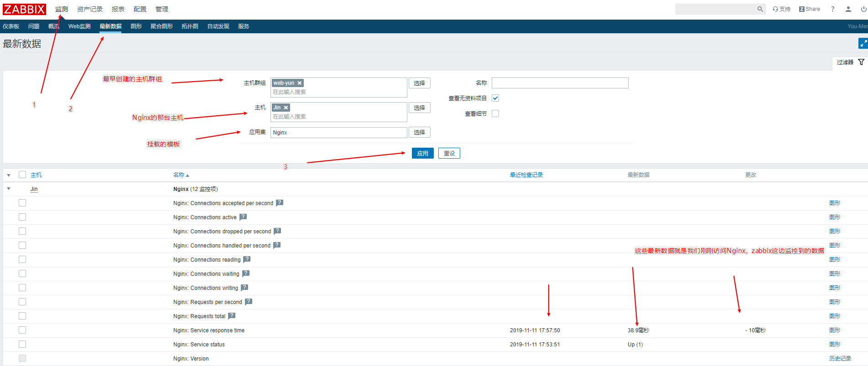This screenshot has height=366, width=868.
Task: Remove the Jin host tag
Action: pos(286,108)
